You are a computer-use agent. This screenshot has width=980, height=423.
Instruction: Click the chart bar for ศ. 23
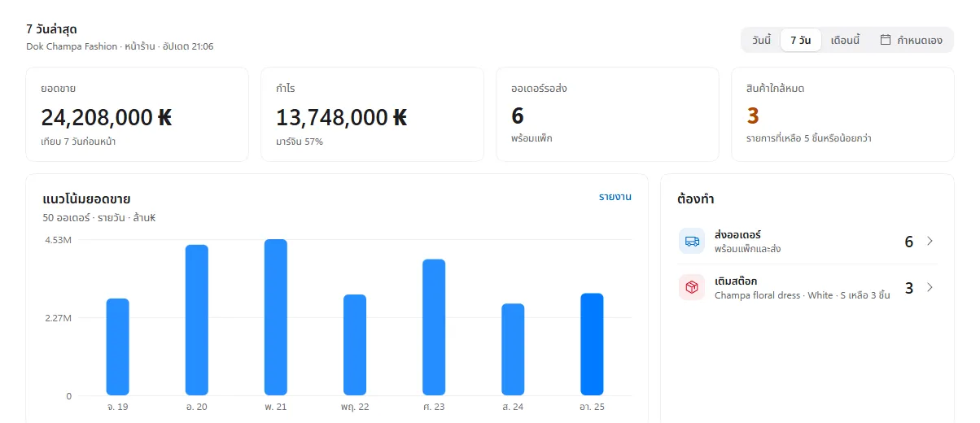434,327
